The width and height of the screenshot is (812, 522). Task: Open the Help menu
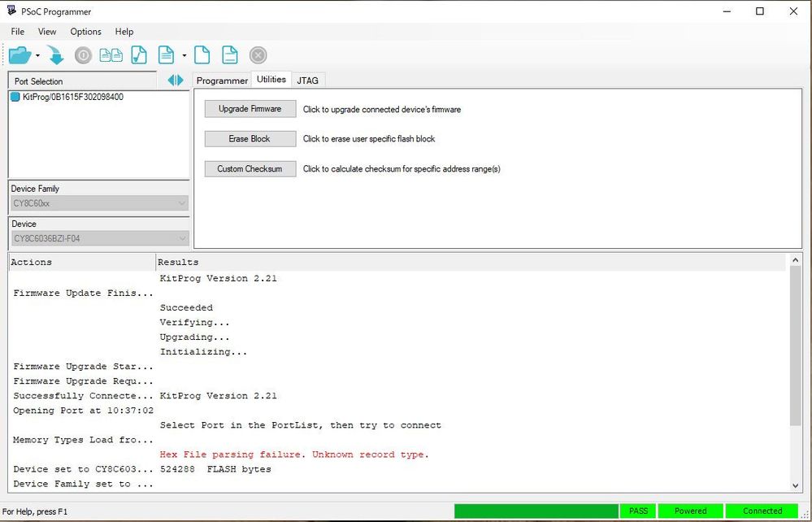[124, 32]
